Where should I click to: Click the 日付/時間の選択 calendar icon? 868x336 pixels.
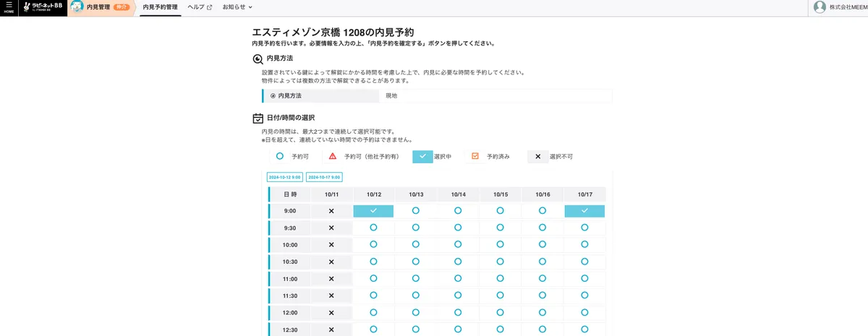[x=258, y=118]
